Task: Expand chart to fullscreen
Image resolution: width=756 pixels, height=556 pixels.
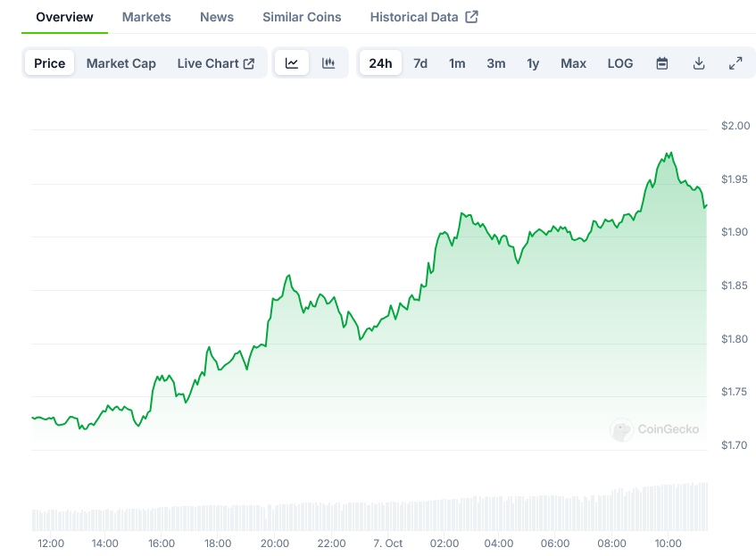Action: 735,63
